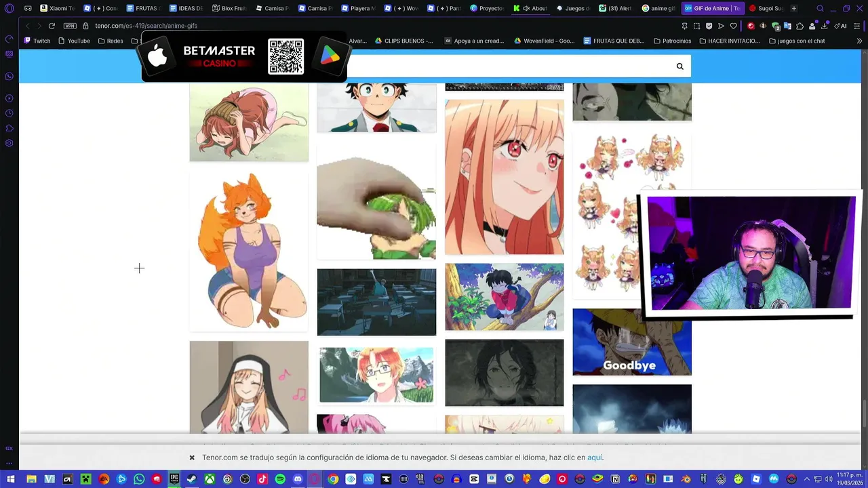Click the page vertical scrollbar thumb

pyautogui.click(x=865, y=414)
